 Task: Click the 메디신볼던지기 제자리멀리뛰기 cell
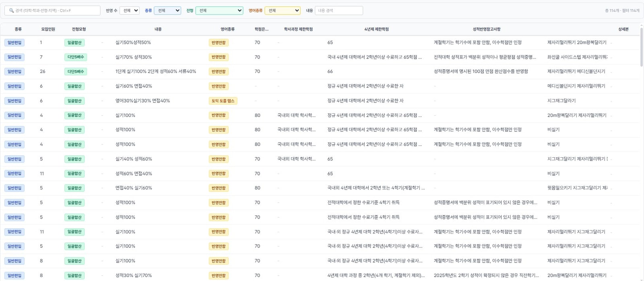click(576, 86)
